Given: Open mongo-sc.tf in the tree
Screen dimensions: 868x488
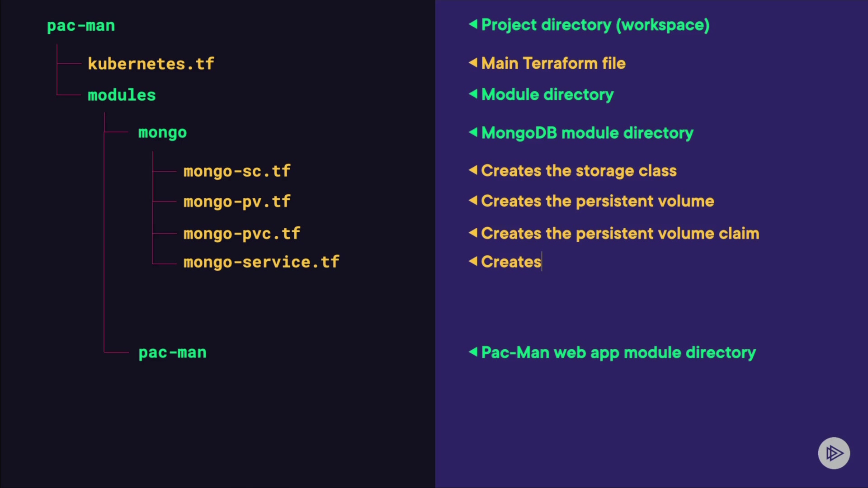Looking at the screenshot, I should click(x=236, y=171).
